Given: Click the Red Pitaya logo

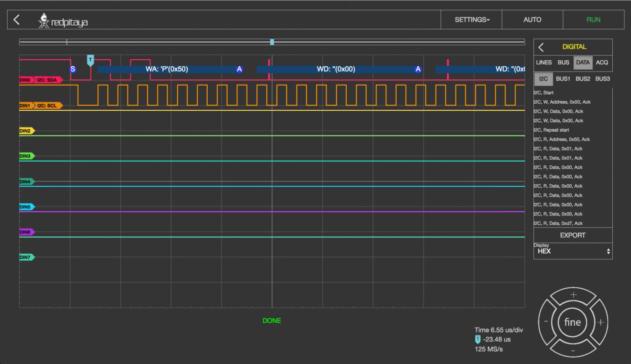Looking at the screenshot, I should 63,21.
